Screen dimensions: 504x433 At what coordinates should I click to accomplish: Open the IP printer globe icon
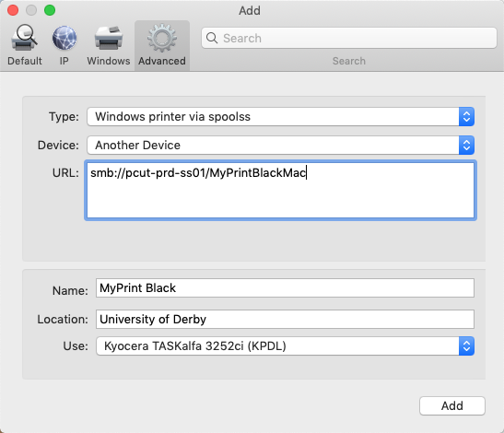(x=64, y=38)
